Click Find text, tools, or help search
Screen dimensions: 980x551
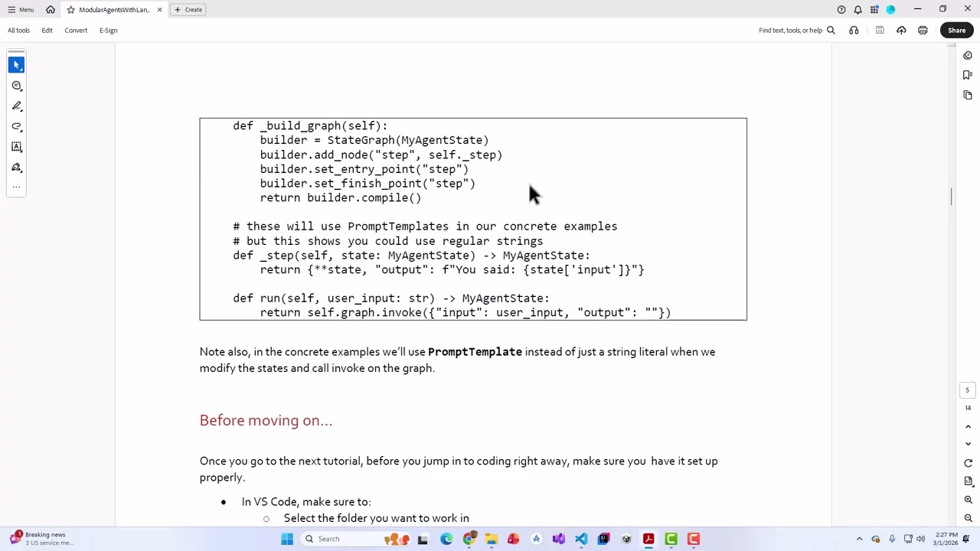coord(797,31)
